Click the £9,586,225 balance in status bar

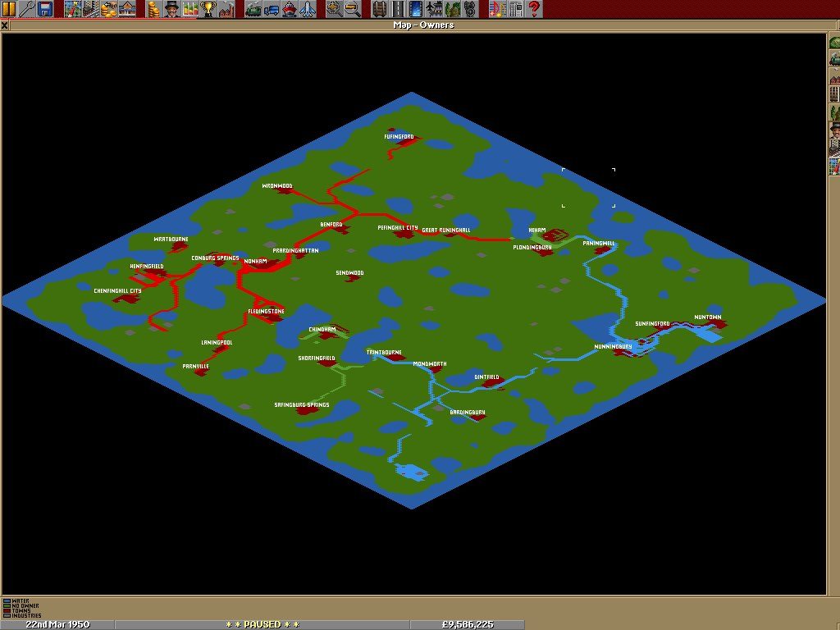pyautogui.click(x=467, y=624)
